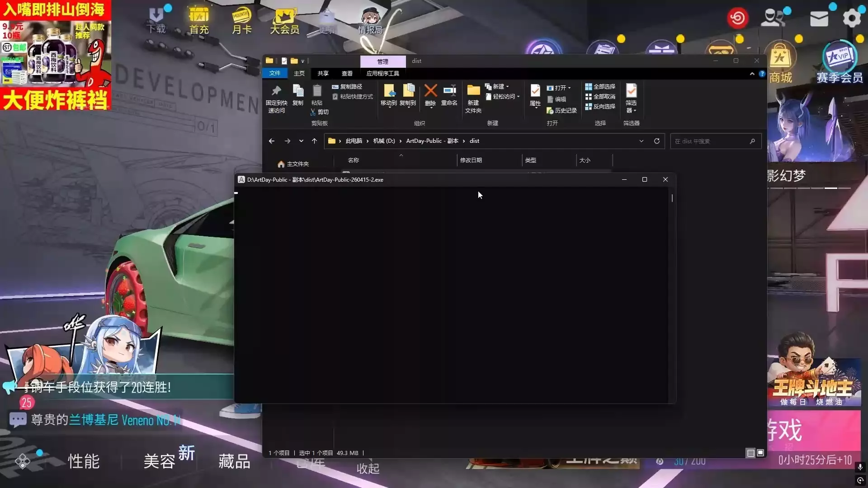Collapse the ribbon with the chevron
Viewport: 868px width, 488px height.
point(752,74)
